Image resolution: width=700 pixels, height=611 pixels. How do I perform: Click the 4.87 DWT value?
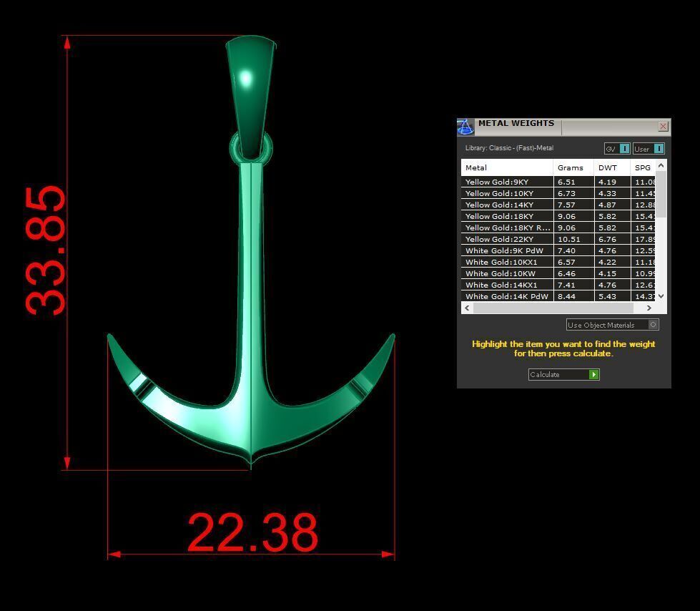(607, 205)
